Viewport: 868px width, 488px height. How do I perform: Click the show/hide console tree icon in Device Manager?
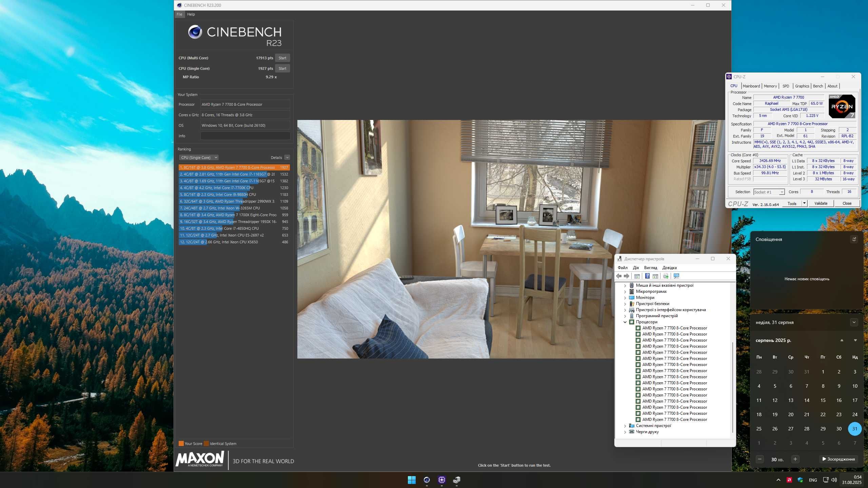[637, 276]
